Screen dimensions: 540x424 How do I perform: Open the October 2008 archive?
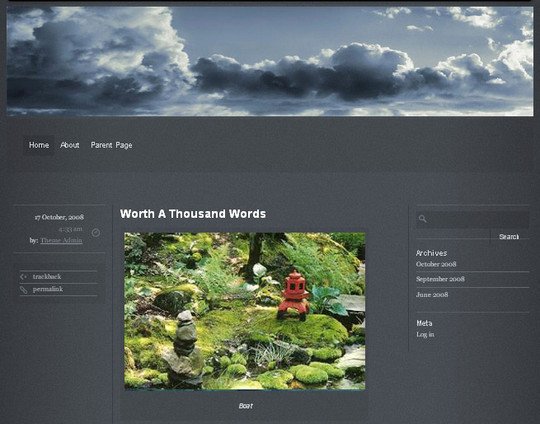pos(436,264)
